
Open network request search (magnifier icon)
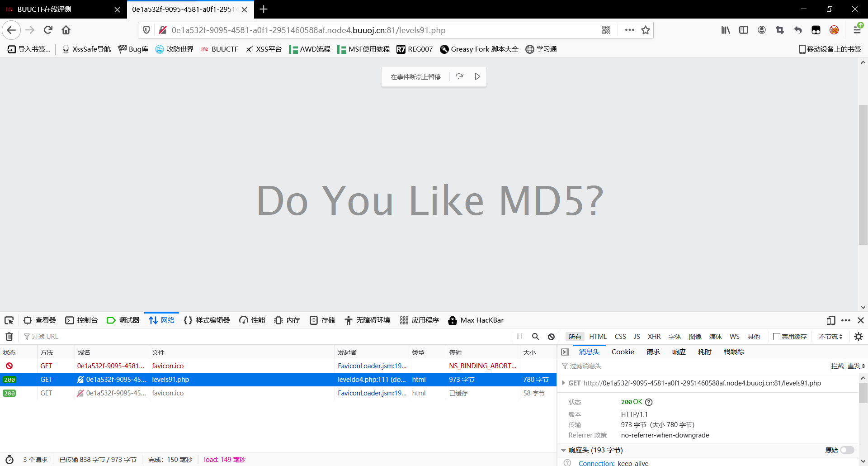(x=536, y=337)
